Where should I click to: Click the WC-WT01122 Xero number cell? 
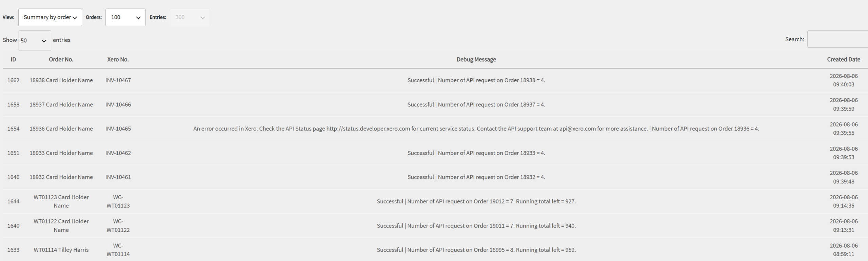[118, 226]
